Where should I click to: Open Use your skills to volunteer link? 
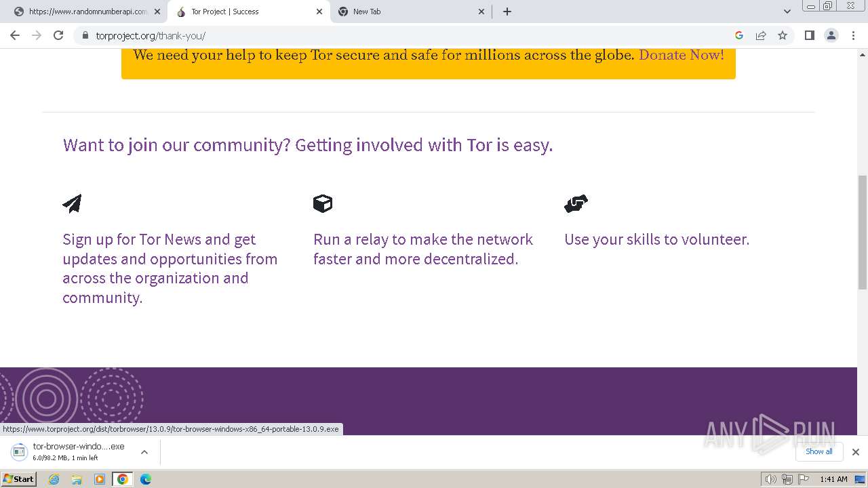[656, 239]
